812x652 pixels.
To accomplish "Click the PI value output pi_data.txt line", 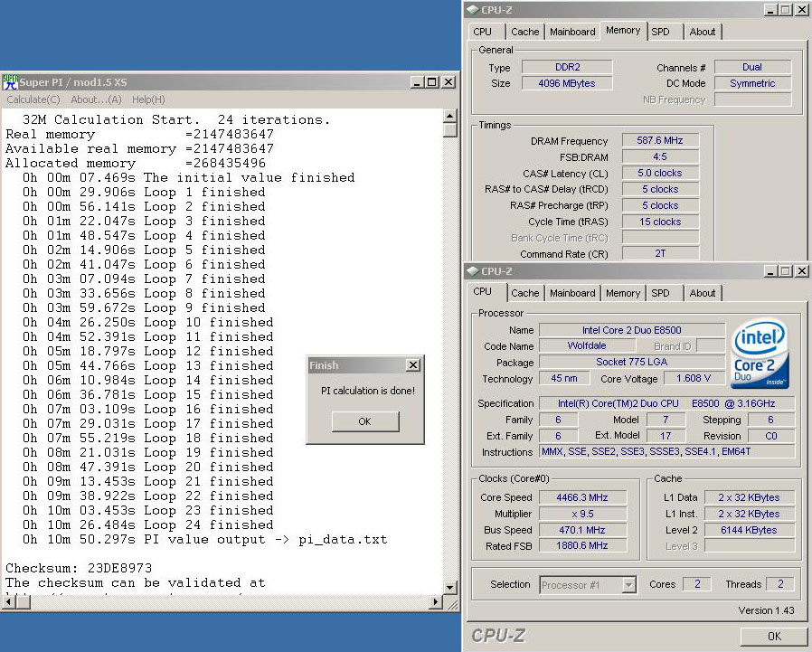I will [204, 540].
